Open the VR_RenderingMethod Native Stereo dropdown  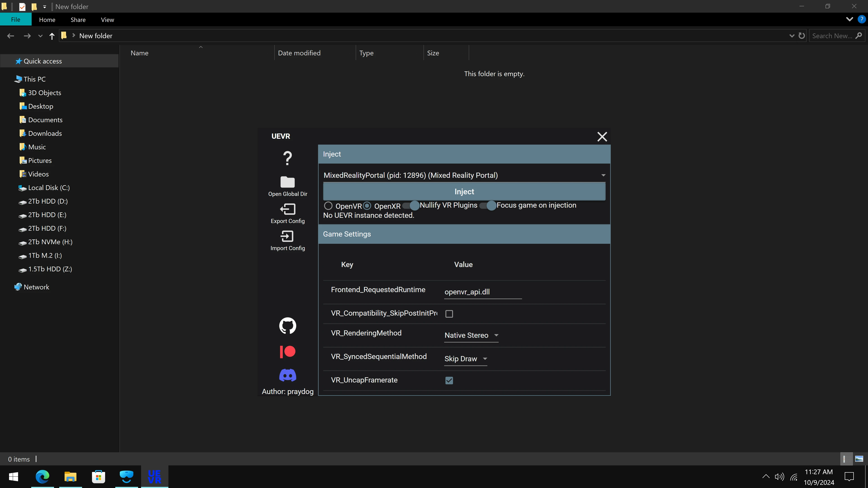(x=471, y=335)
